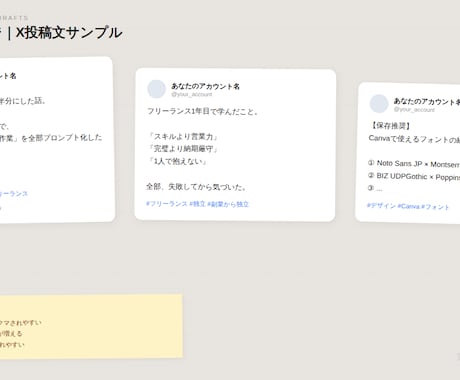The height and width of the screenshot is (380, 460).
Task: Click the avatar on the 【保存推奨】 card
Action: pyautogui.click(x=379, y=103)
